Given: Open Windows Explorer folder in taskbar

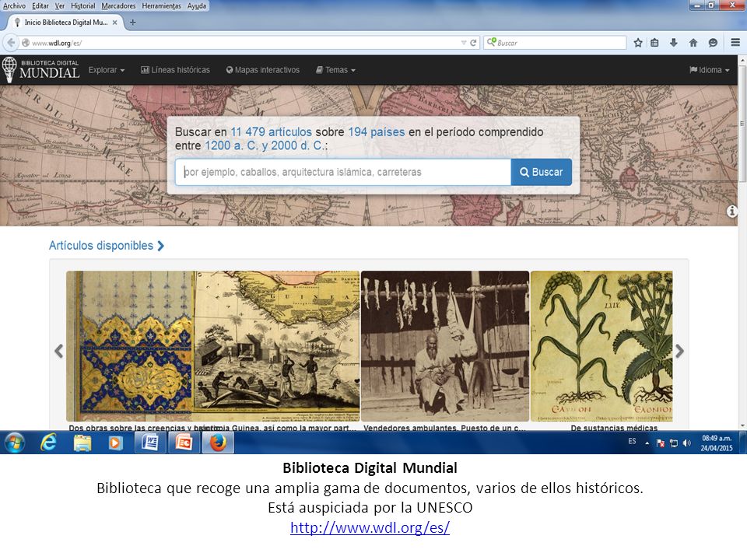Looking at the screenshot, I should tap(82, 443).
